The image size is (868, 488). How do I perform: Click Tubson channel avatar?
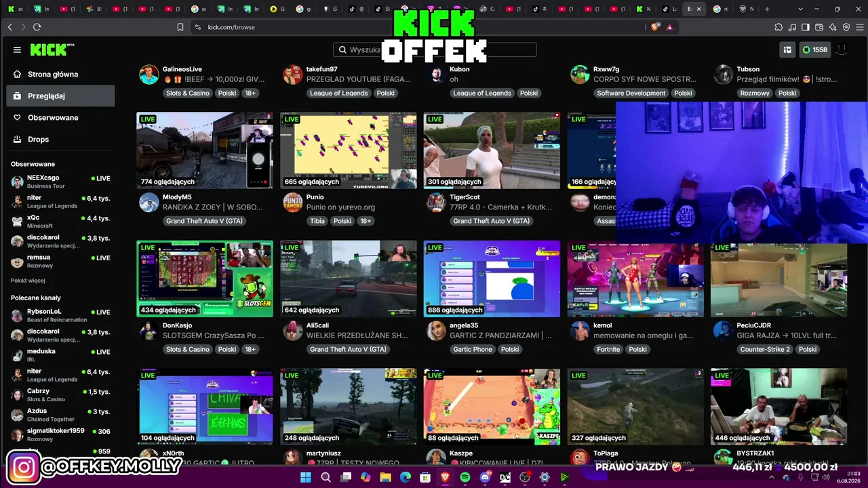point(724,74)
